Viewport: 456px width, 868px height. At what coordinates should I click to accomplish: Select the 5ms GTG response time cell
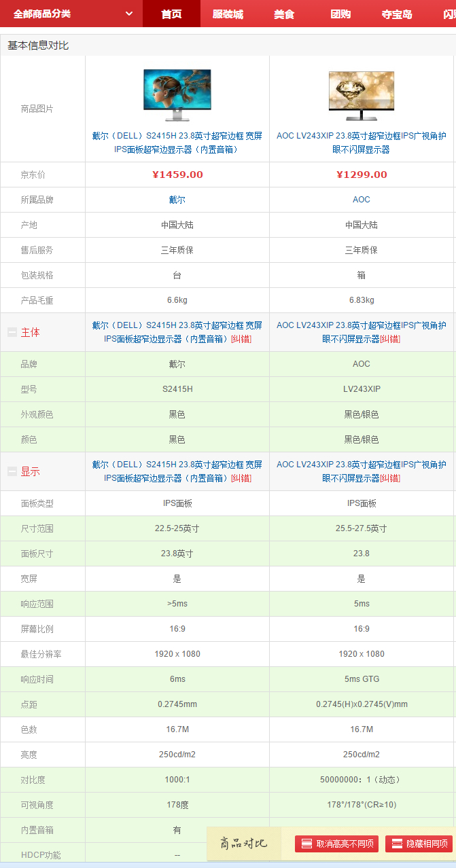point(363,679)
